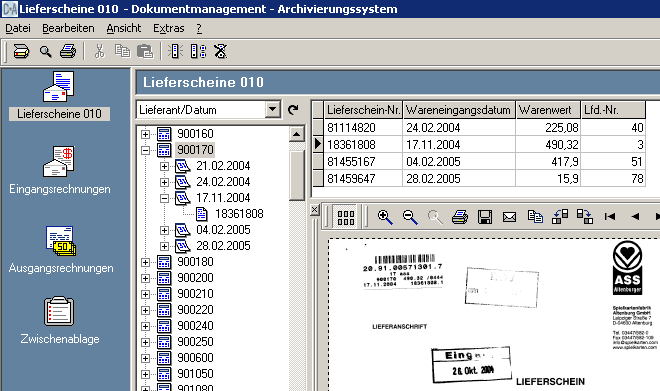Collapse the 17.11.2004 date node
Image resolution: width=660 pixels, height=391 pixels.
point(165,198)
